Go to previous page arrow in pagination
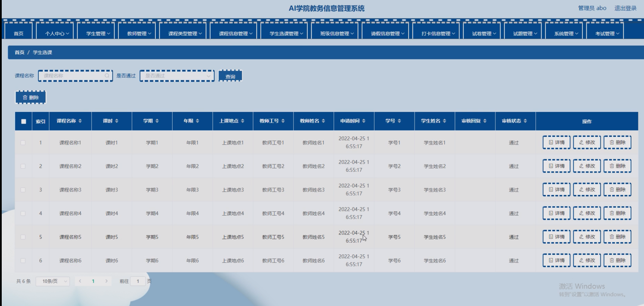The width and height of the screenshot is (644, 306). (x=80, y=281)
